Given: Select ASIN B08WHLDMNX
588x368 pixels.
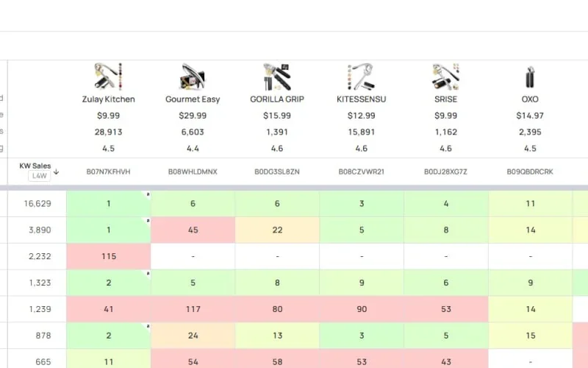Looking at the screenshot, I should pos(193,171).
